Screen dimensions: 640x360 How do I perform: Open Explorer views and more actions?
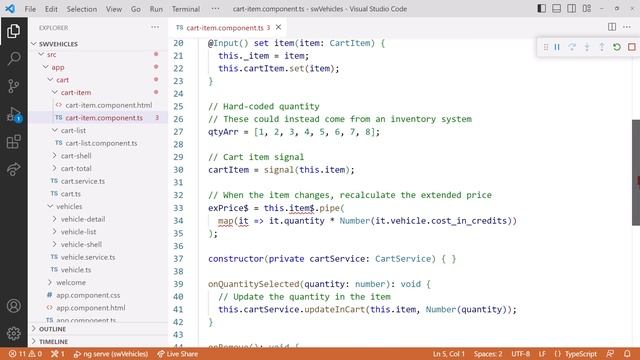[155, 27]
